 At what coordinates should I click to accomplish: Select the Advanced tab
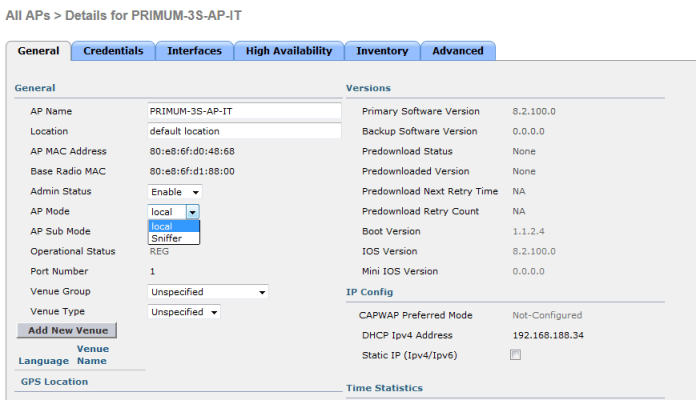[457, 51]
